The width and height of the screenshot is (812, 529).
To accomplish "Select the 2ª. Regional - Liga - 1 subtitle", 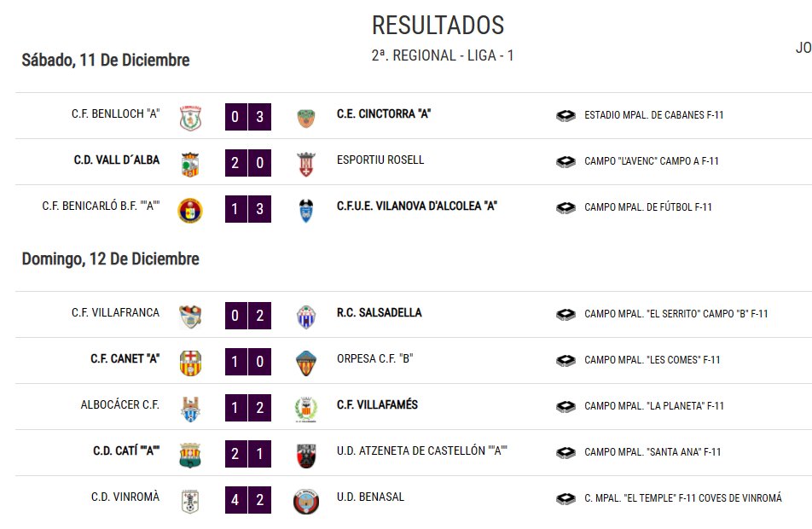I will coord(442,55).
